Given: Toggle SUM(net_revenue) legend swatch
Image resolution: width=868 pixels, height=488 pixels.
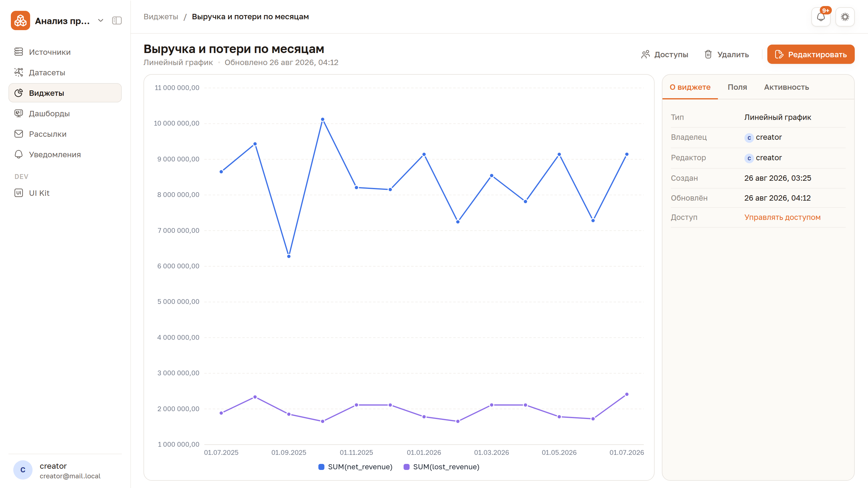Looking at the screenshot, I should (321, 467).
